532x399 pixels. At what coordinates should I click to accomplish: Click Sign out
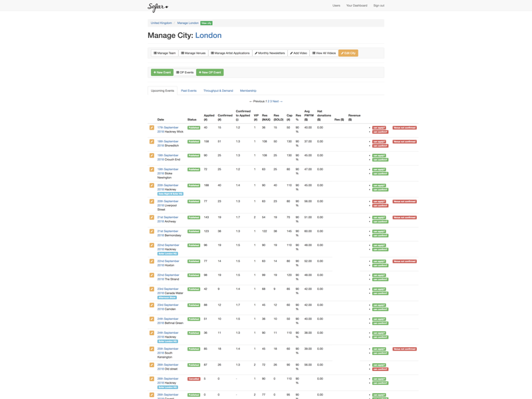point(378,5)
